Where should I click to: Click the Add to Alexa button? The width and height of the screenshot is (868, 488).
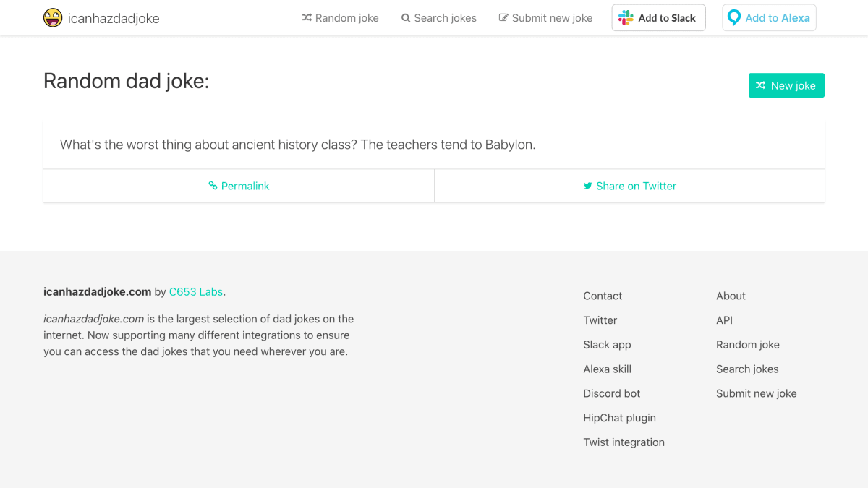(x=769, y=18)
